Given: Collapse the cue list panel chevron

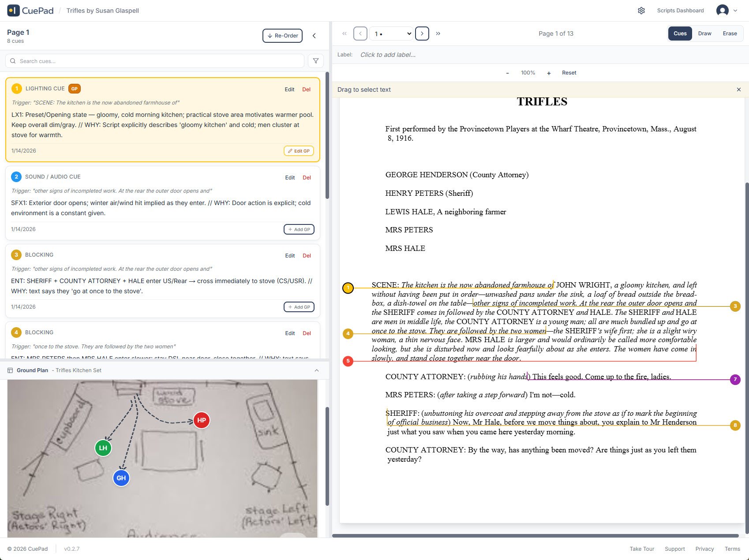Looking at the screenshot, I should [314, 36].
